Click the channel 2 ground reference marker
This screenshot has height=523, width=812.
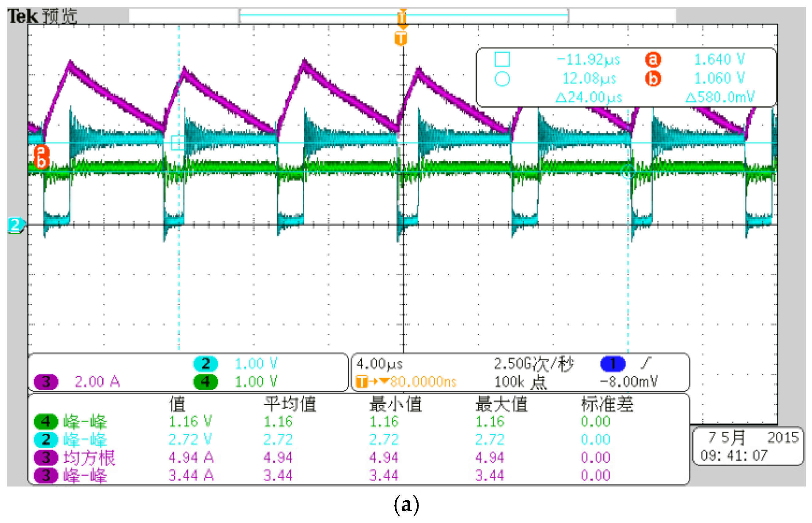click(16, 225)
